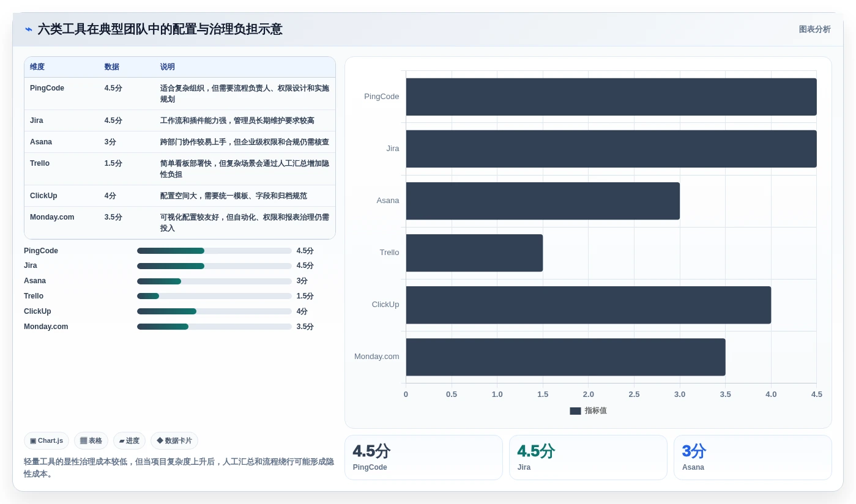Click the blue chart icon beside the title

[28, 29]
